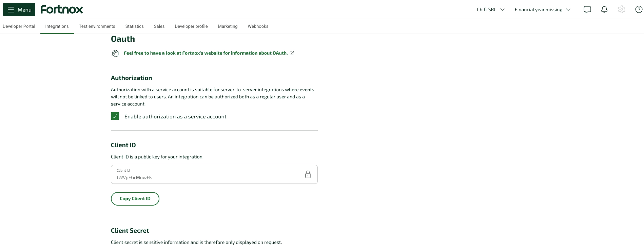
Task: Click the Client Id input field
Action: [x=214, y=174]
